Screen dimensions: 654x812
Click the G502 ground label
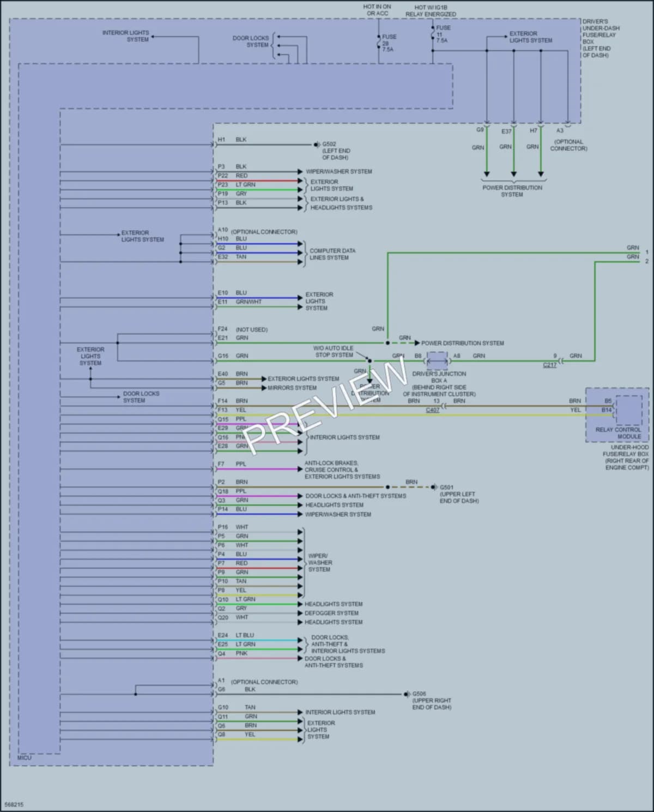tap(336, 151)
